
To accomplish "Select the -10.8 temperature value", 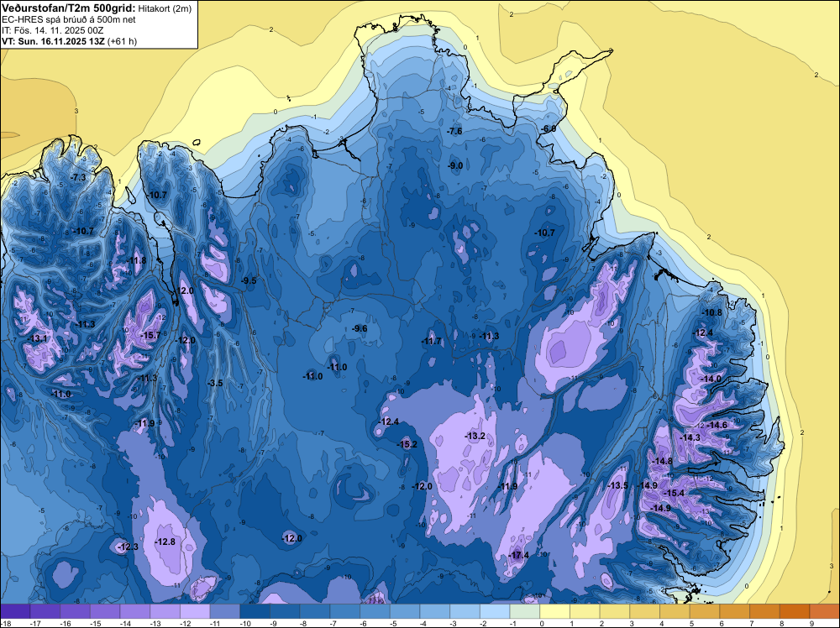I will tap(712, 312).
